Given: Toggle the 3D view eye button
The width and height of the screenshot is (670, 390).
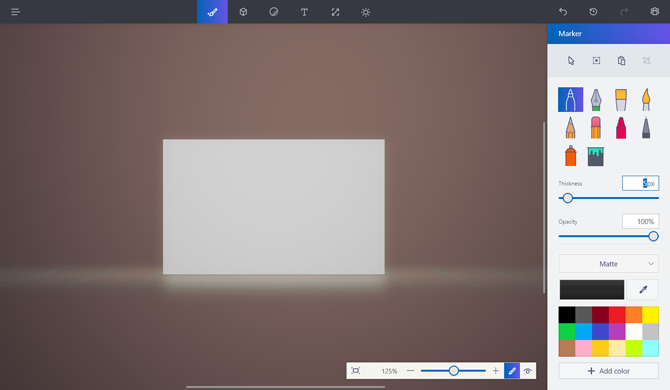Looking at the screenshot, I should (528, 371).
